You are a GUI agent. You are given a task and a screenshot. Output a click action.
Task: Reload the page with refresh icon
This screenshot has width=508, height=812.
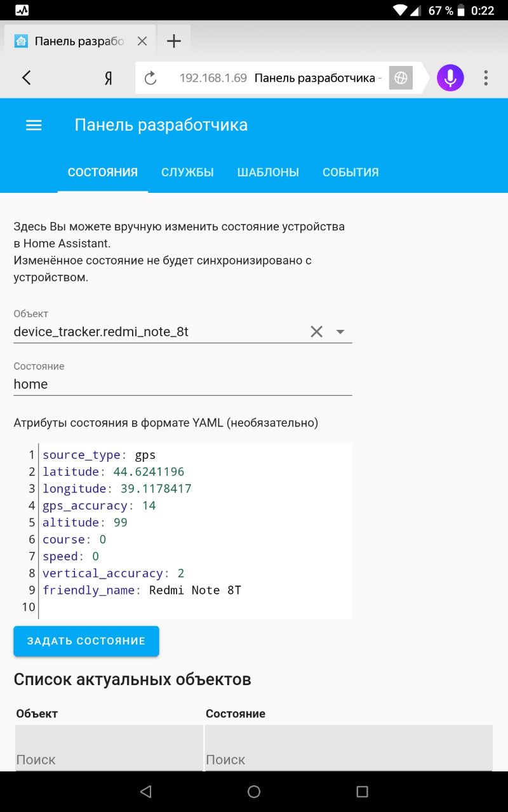point(150,78)
